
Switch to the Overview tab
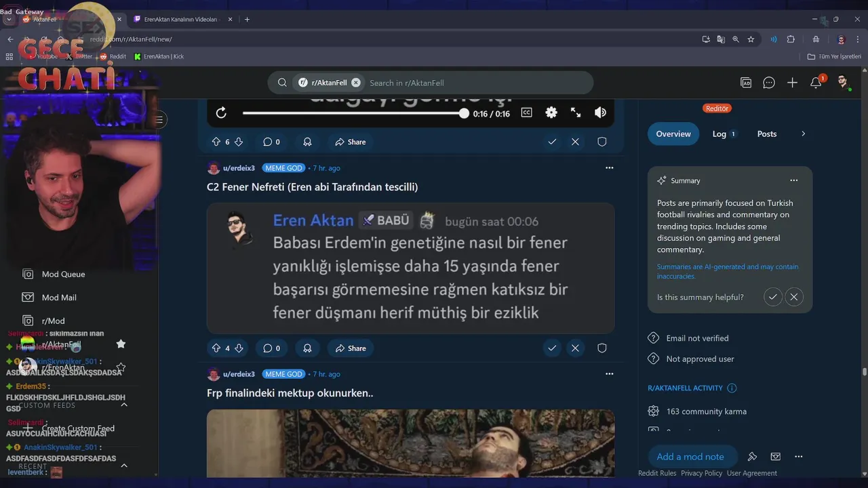pyautogui.click(x=673, y=134)
